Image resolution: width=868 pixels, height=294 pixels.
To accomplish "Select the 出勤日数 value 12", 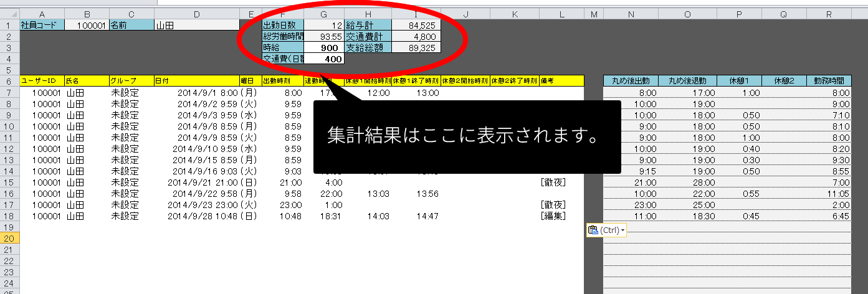I will [324, 25].
